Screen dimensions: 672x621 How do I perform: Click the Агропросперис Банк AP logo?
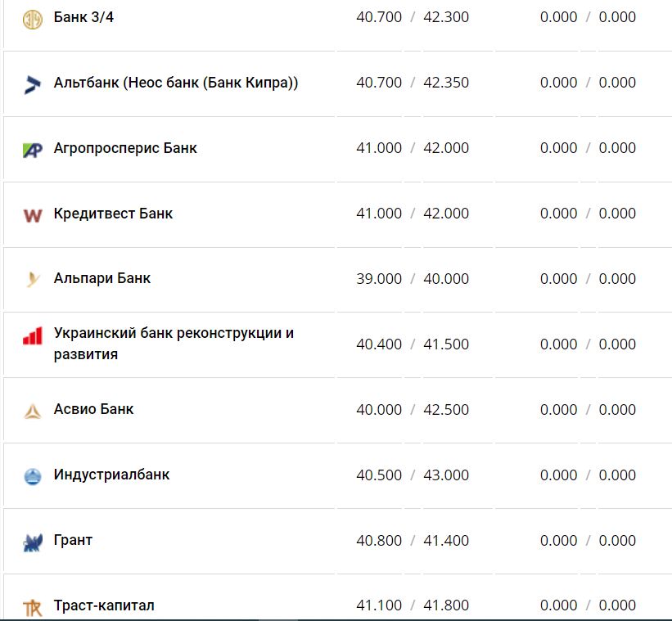coord(32,150)
